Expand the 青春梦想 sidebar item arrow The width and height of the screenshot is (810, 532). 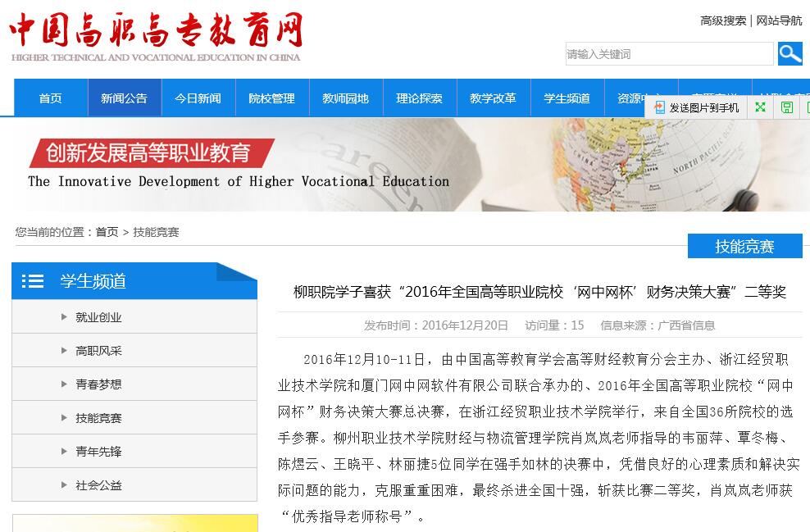(64, 384)
